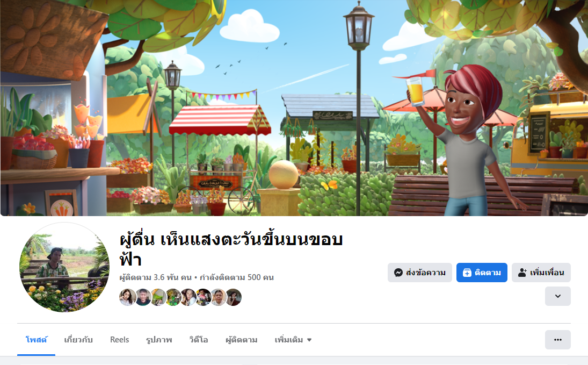
Task: Expand the chevron-down suggestions button
Action: click(557, 296)
